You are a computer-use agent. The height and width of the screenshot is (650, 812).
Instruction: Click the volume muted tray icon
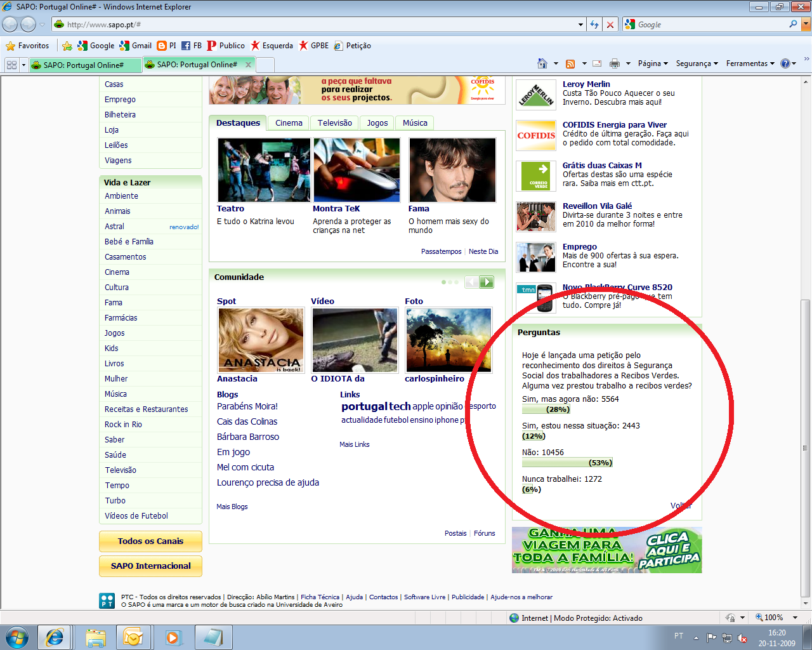point(742,638)
